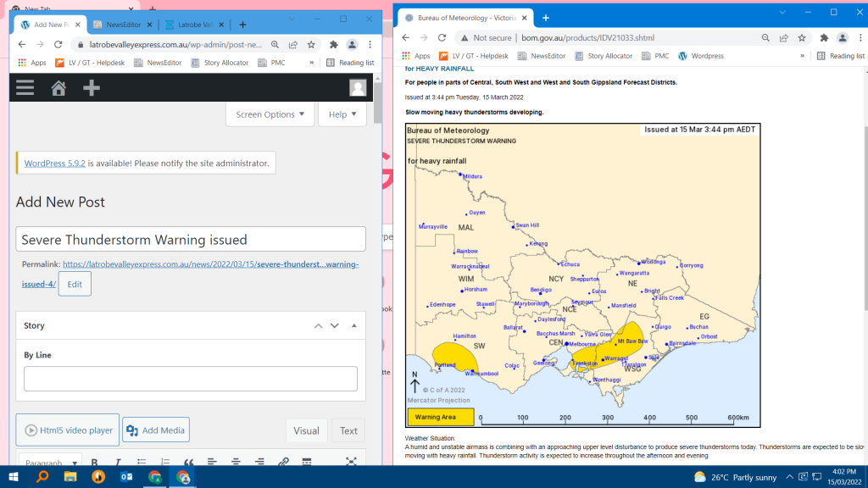Insert a blockquote in the post editor
The height and width of the screenshot is (488, 868).
189,462
